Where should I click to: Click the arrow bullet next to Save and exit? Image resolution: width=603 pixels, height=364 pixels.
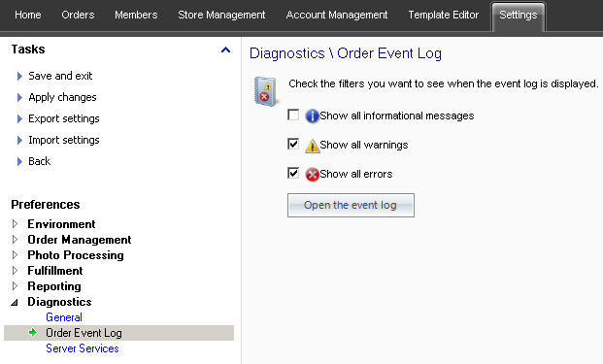[19, 76]
